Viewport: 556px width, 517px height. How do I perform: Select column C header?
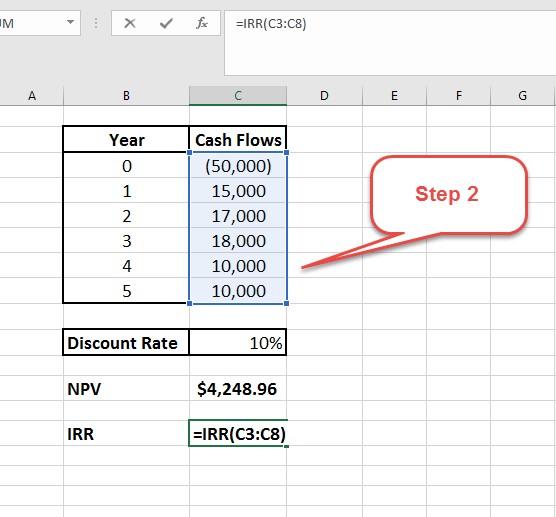238,95
